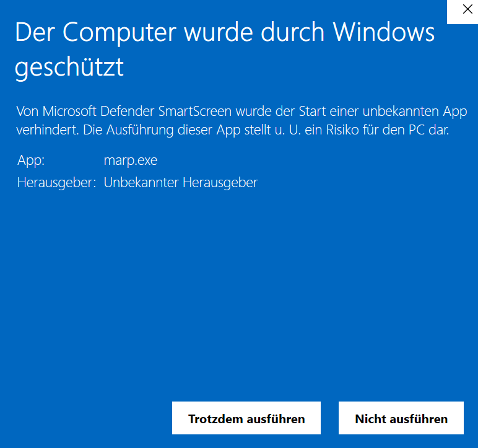
Task: Click the word Windows in the heading
Action: point(384,32)
